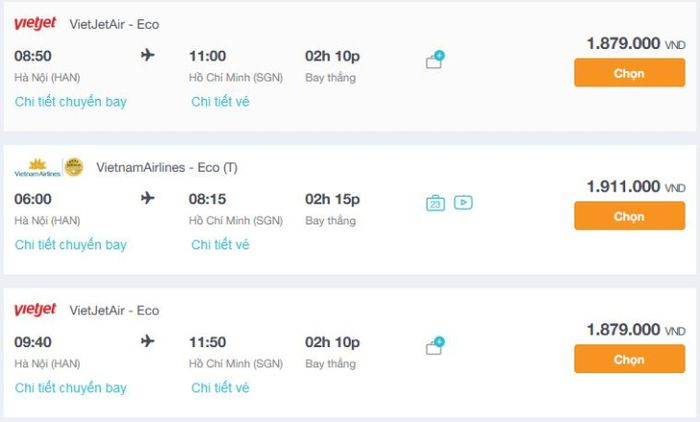Click the baggage add icon on 08:50 flight

click(x=435, y=60)
